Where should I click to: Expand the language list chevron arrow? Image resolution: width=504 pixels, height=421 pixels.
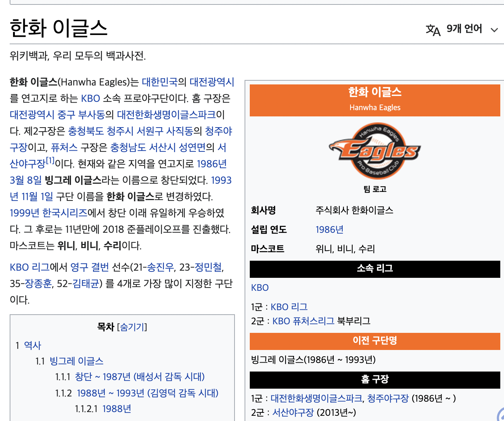tap(494, 30)
